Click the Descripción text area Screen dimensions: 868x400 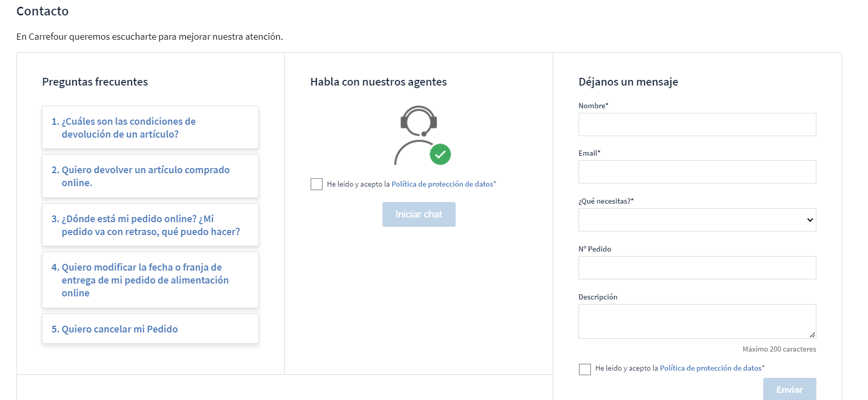click(x=697, y=320)
